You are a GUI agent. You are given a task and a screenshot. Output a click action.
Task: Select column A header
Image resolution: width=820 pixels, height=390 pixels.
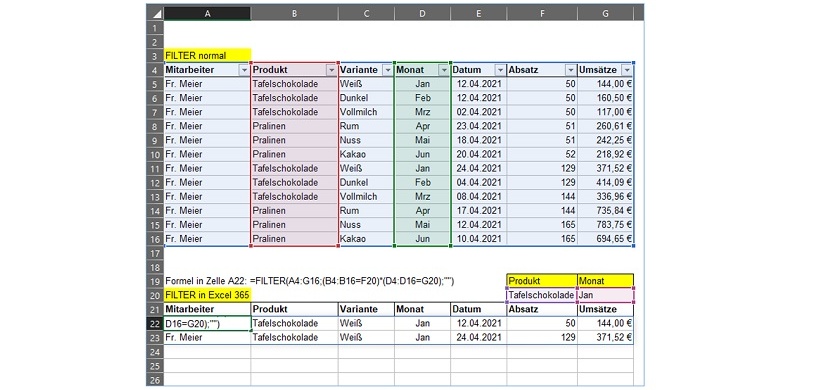(x=208, y=14)
